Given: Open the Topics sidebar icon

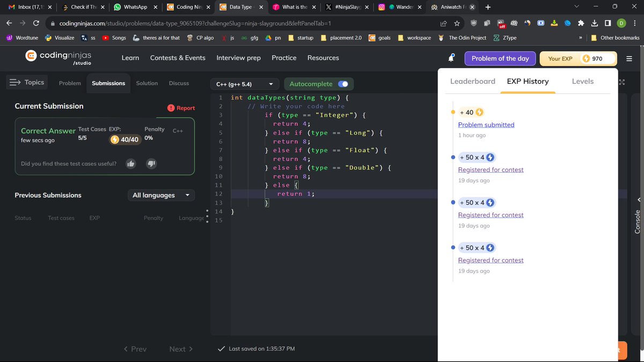Looking at the screenshot, I should [15, 82].
